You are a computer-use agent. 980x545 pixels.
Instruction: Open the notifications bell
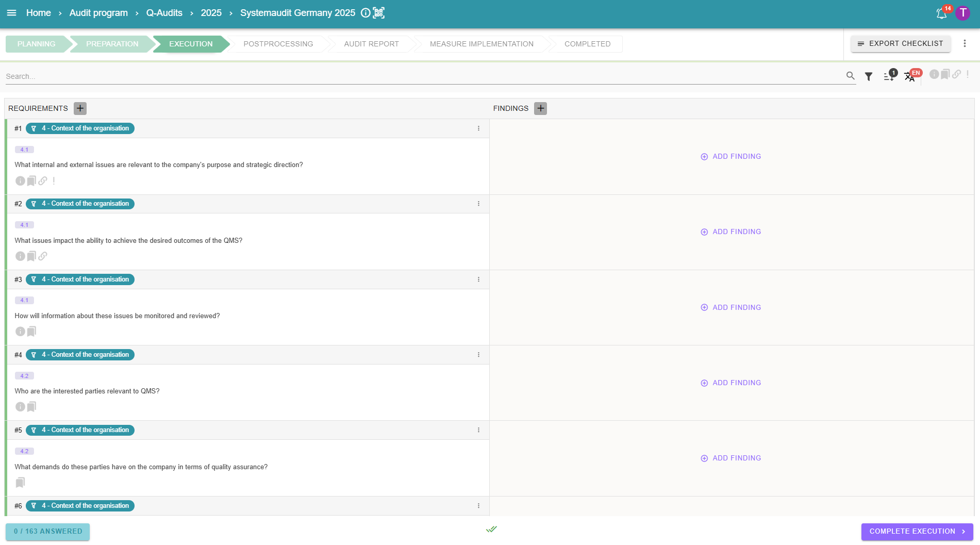941,13
